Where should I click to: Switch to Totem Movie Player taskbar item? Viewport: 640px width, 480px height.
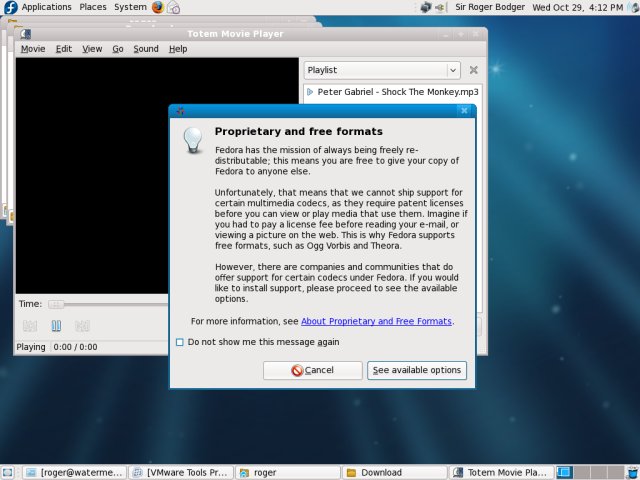[x=502, y=473]
